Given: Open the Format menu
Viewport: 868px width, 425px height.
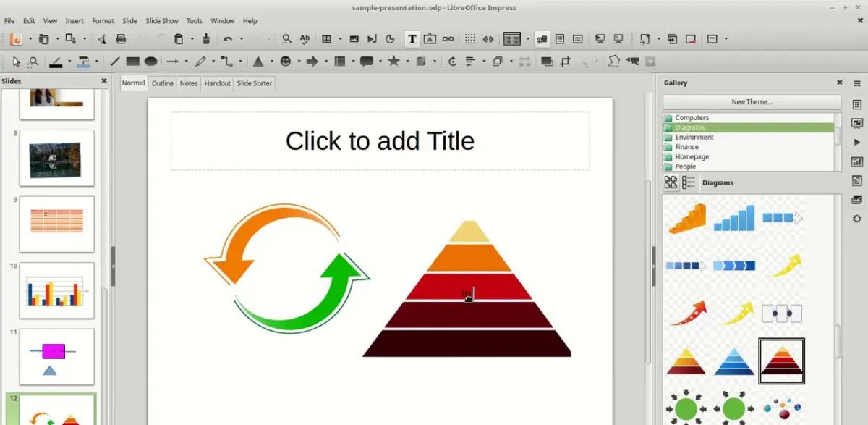Looking at the screenshot, I should tap(103, 21).
